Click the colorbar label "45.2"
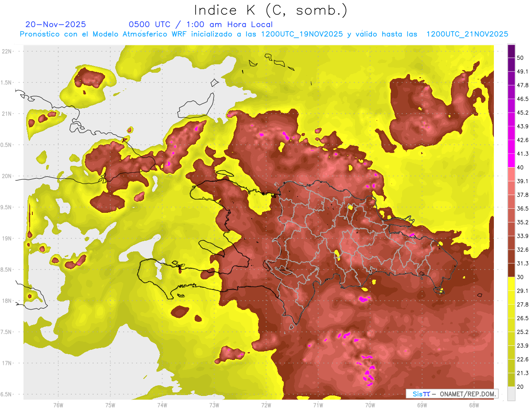532x411 pixels. pyautogui.click(x=523, y=113)
